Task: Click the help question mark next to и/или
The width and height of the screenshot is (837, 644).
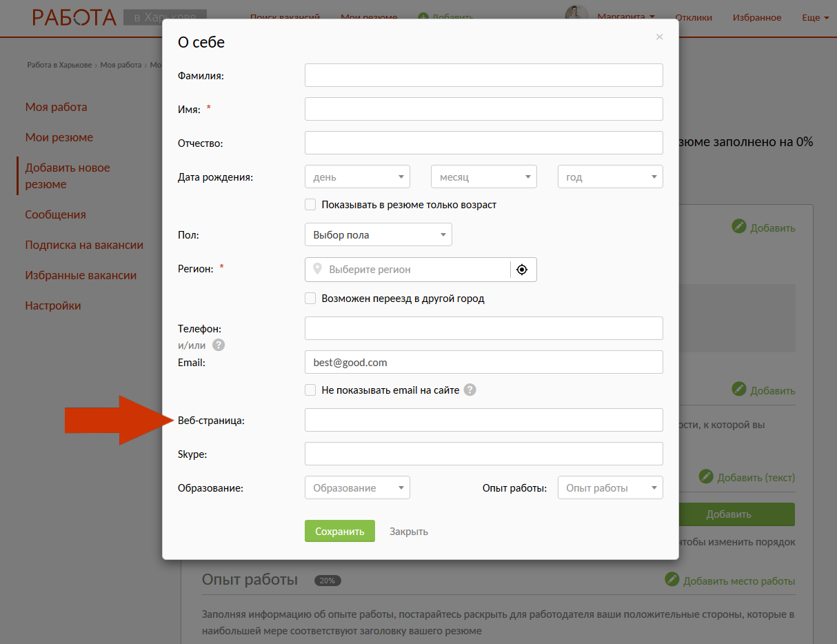Action: click(219, 345)
